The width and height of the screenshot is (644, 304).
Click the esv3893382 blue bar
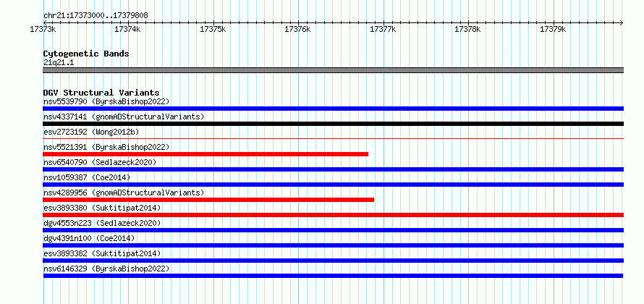333,261
